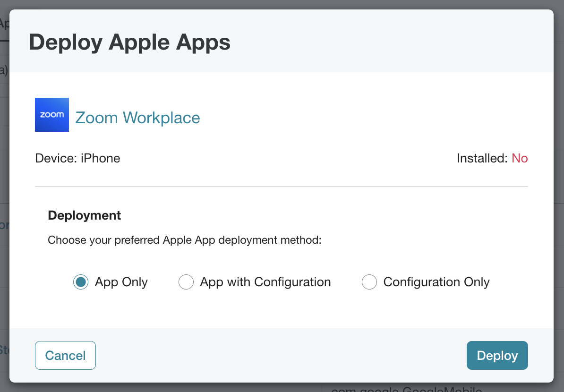The height and width of the screenshot is (392, 564).
Task: Open the Zoom Workplace app link
Action: click(x=137, y=118)
